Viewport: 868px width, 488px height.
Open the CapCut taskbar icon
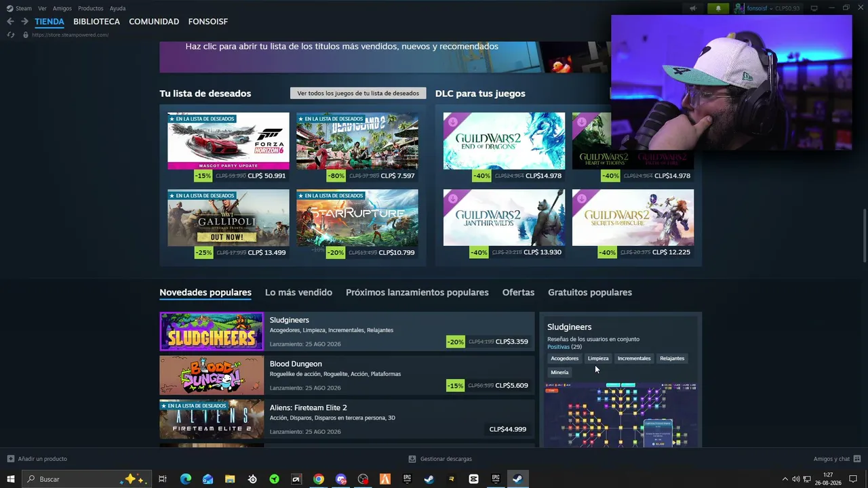(x=473, y=479)
